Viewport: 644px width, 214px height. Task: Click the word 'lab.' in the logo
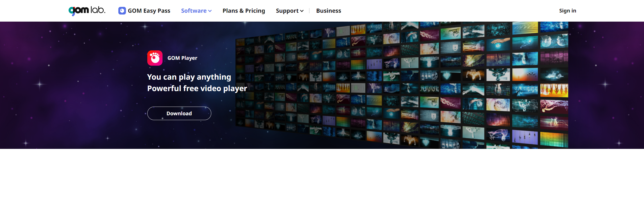click(x=98, y=10)
